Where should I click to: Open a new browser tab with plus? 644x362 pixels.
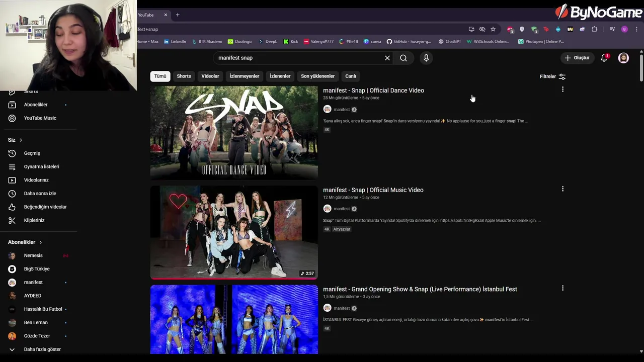pos(178,15)
